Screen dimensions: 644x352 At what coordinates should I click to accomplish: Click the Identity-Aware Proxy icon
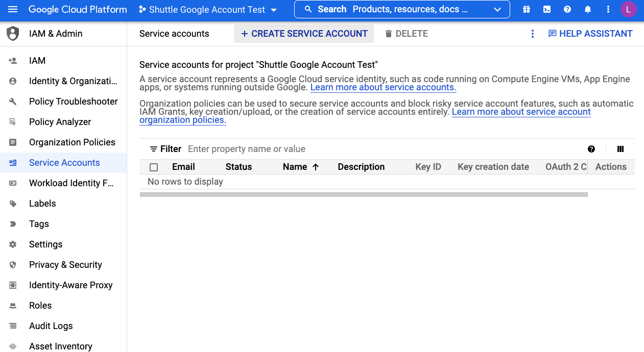[13, 285]
